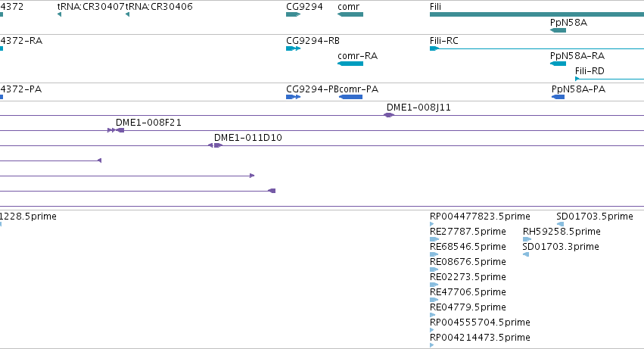Click the RE08676.5prime EST glyph
This screenshot has width=644, height=349.
tap(434, 270)
